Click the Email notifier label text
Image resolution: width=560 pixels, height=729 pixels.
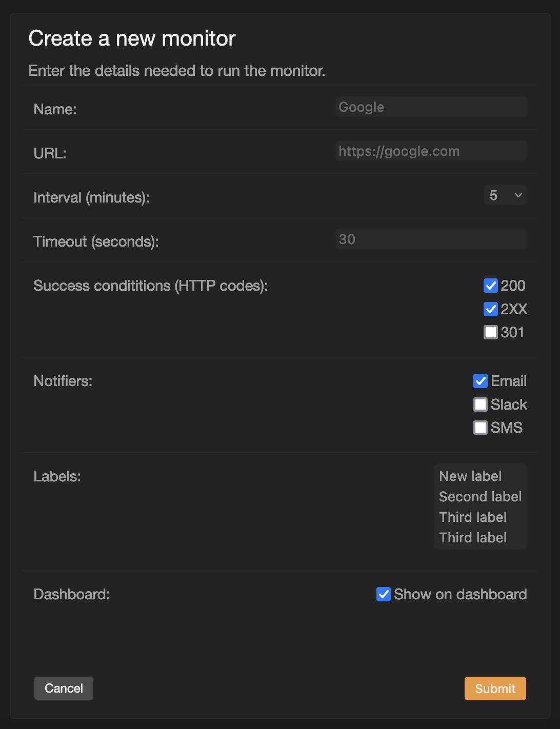[x=509, y=381]
